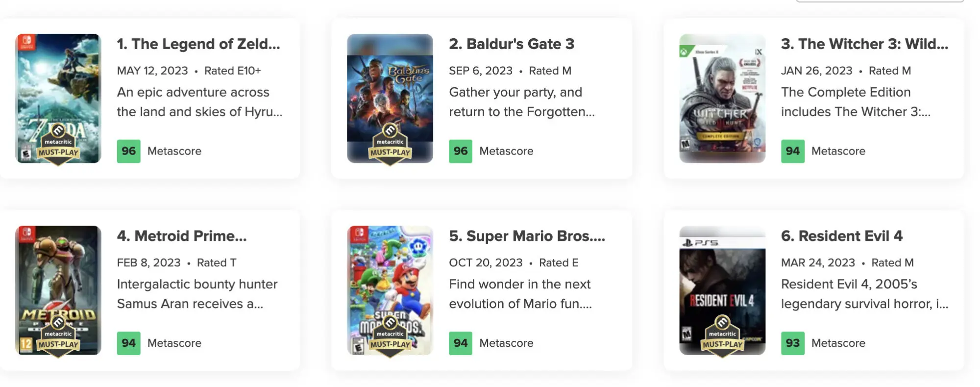
Task: Click the 93 Metascore box for Resident Evil 4
Action: [x=793, y=343]
